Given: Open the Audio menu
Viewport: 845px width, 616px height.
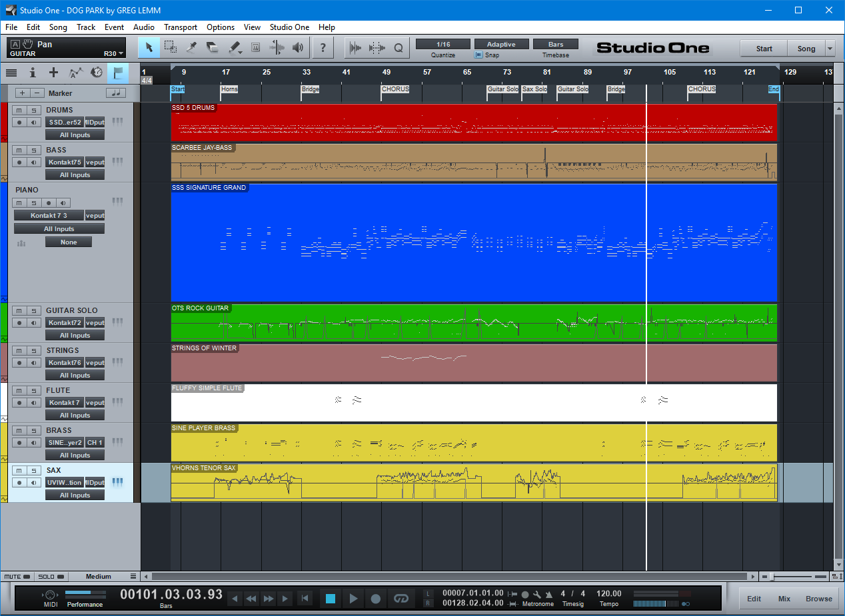Looking at the screenshot, I should pos(144,27).
